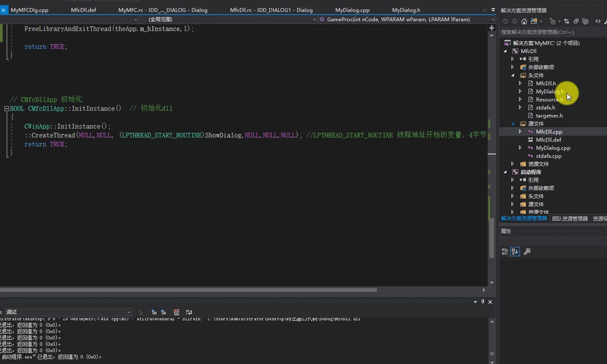
Task: Switch to MfcDll.rc IDD_DIALOG1 tab
Action: pos(271,10)
